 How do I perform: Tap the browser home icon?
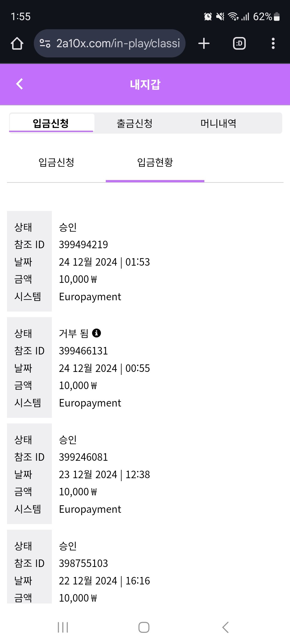tap(17, 43)
